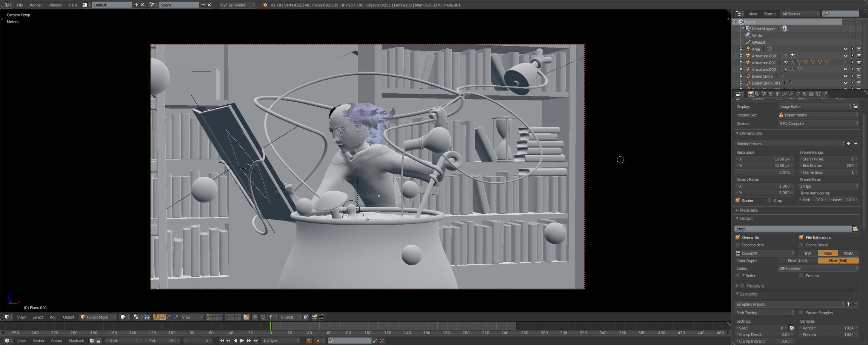The image size is (868, 345).
Task: Open the Scene properties tab icon
Action: point(764,94)
